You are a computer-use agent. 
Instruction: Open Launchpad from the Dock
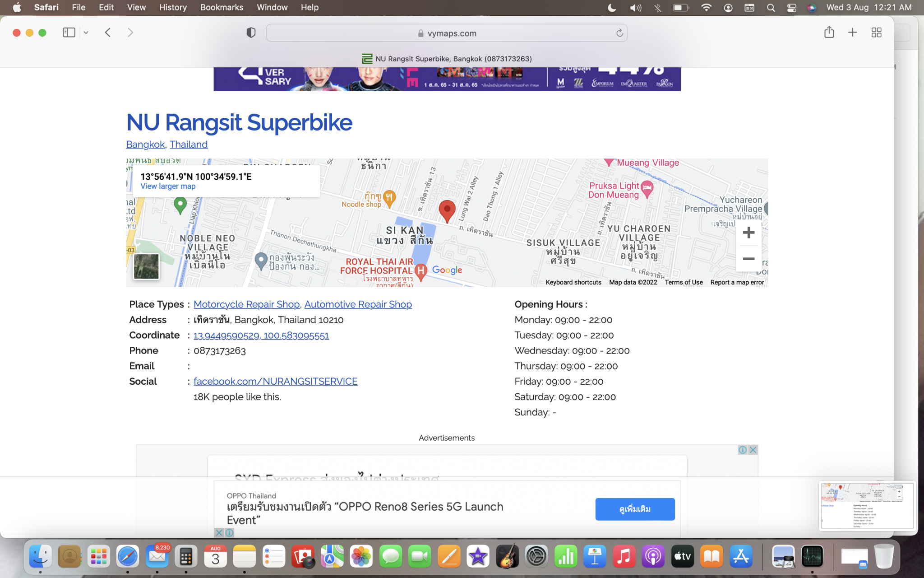click(x=98, y=556)
